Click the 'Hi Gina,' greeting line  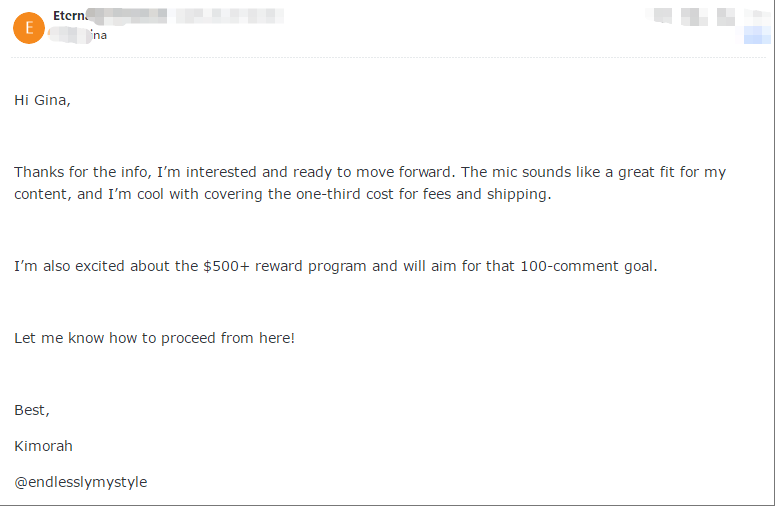pos(43,100)
